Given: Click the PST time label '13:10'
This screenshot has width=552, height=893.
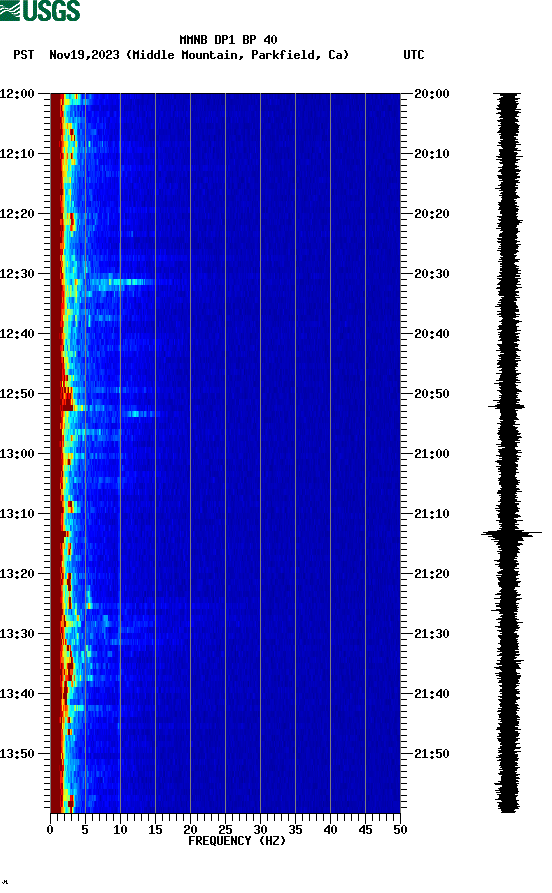Looking at the screenshot, I should tap(17, 514).
